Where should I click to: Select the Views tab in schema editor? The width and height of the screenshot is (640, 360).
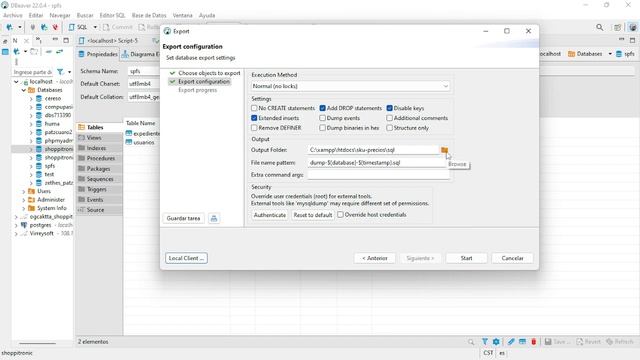(x=99, y=138)
